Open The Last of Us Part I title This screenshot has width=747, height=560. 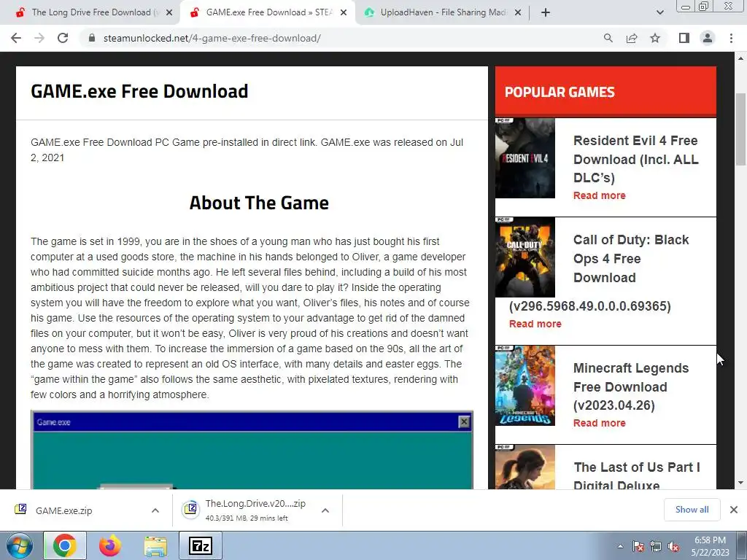point(636,475)
